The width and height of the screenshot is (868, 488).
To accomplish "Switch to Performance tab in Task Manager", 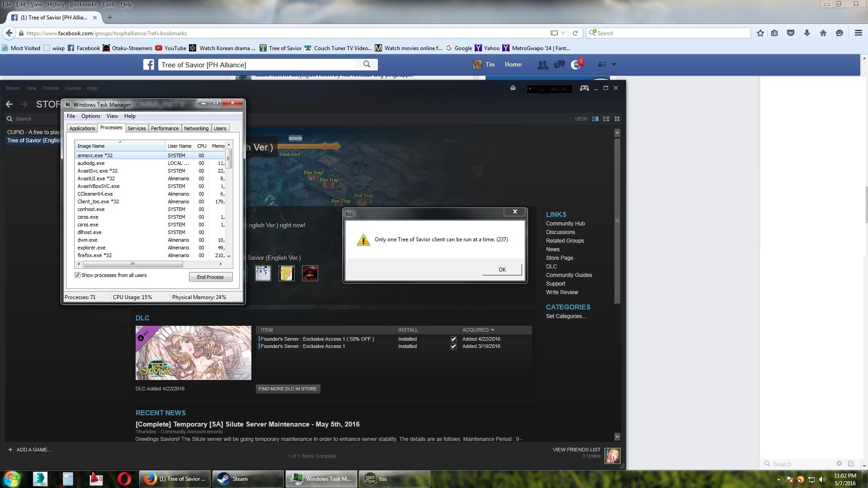I will [x=165, y=128].
